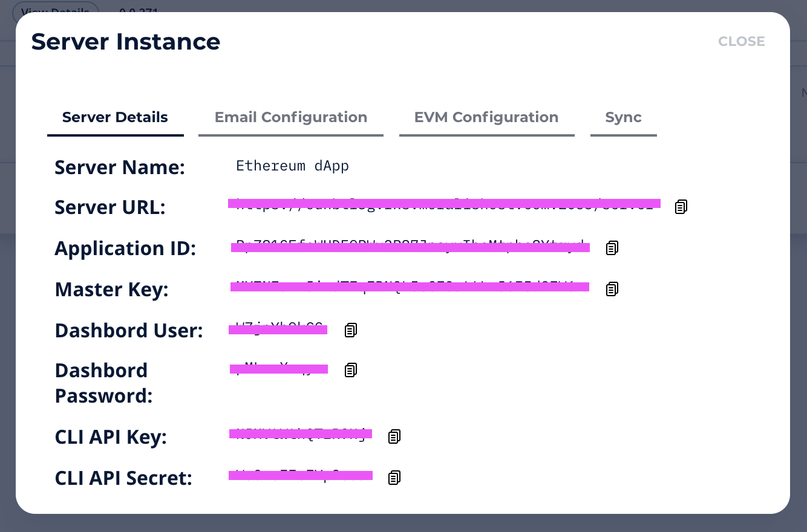The image size is (807, 532).
Task: Copy the CLI API Secret value
Action: point(394,478)
